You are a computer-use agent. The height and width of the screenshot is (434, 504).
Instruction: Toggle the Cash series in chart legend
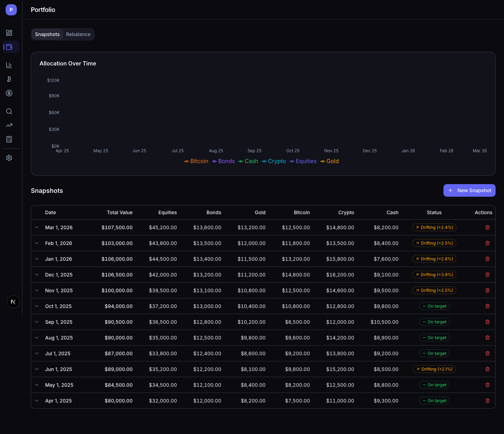pos(248,161)
